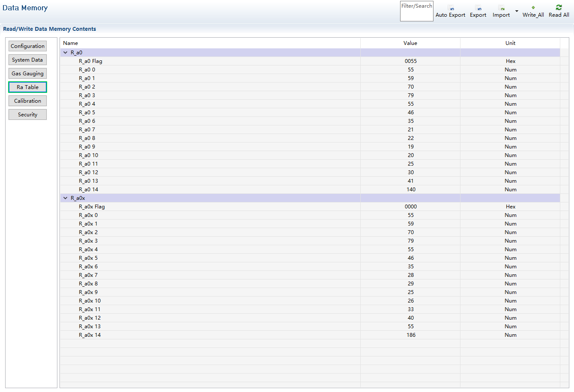574x392 pixels.
Task: Select the R_a0 2 row name
Action: (87, 87)
